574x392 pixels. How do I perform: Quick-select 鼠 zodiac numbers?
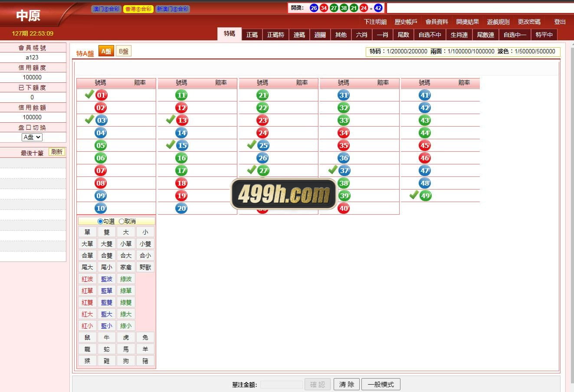pos(88,337)
